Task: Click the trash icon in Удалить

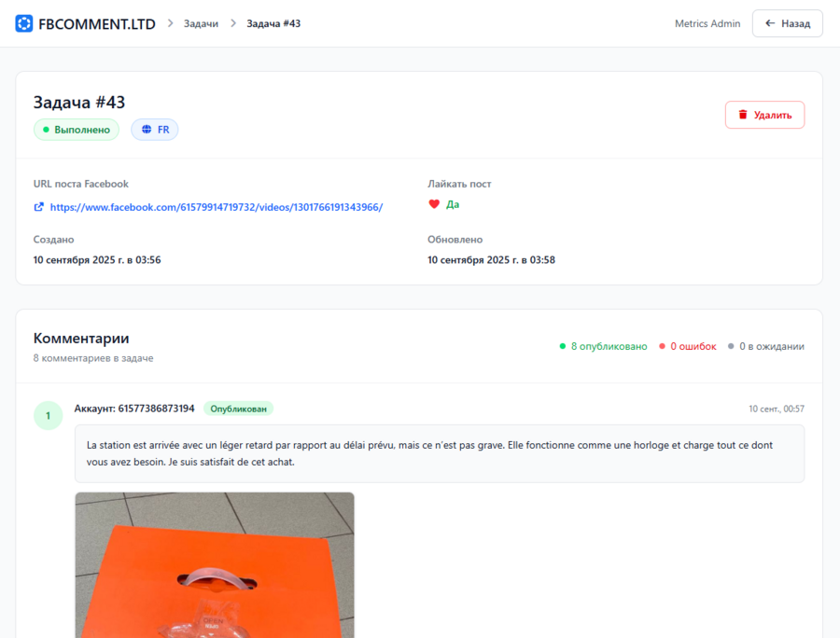Action: (x=743, y=115)
